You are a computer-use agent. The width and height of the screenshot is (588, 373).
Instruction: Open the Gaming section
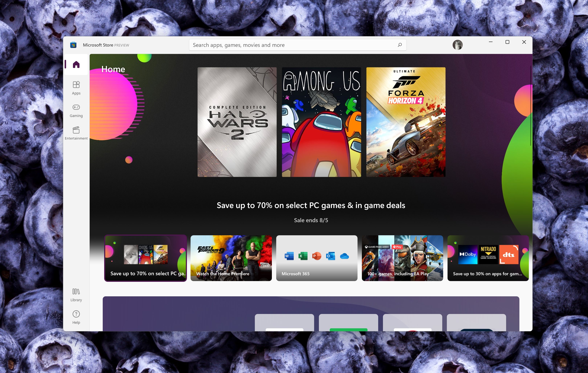point(76,111)
